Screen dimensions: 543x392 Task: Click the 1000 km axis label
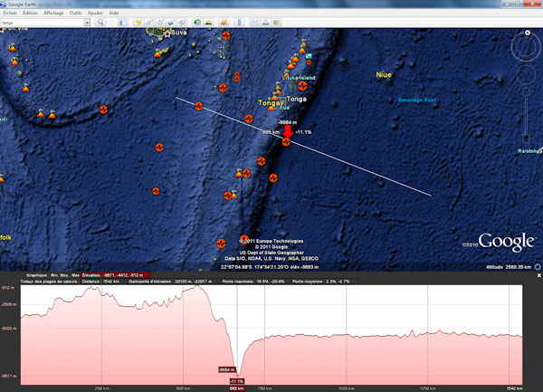click(x=347, y=388)
